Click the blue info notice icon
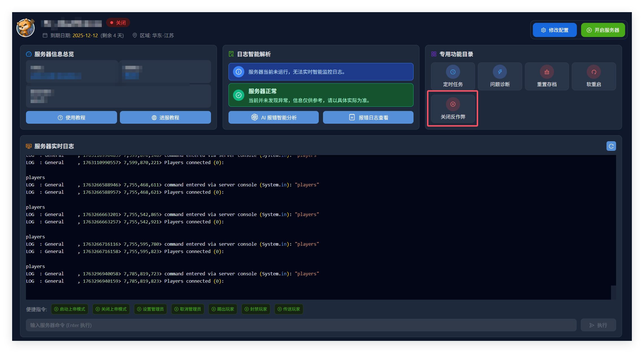The height and width of the screenshot is (353, 644). click(x=238, y=72)
